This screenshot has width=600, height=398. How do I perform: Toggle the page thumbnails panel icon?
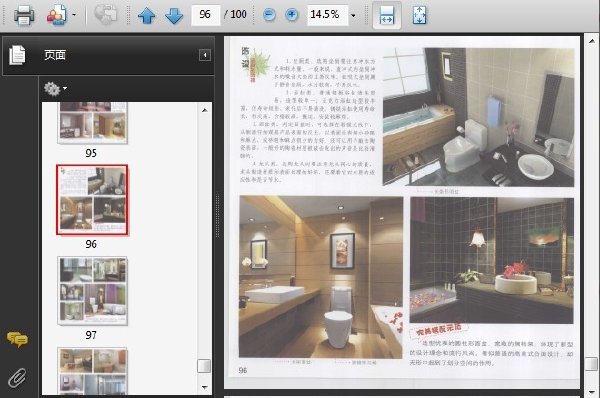18,55
